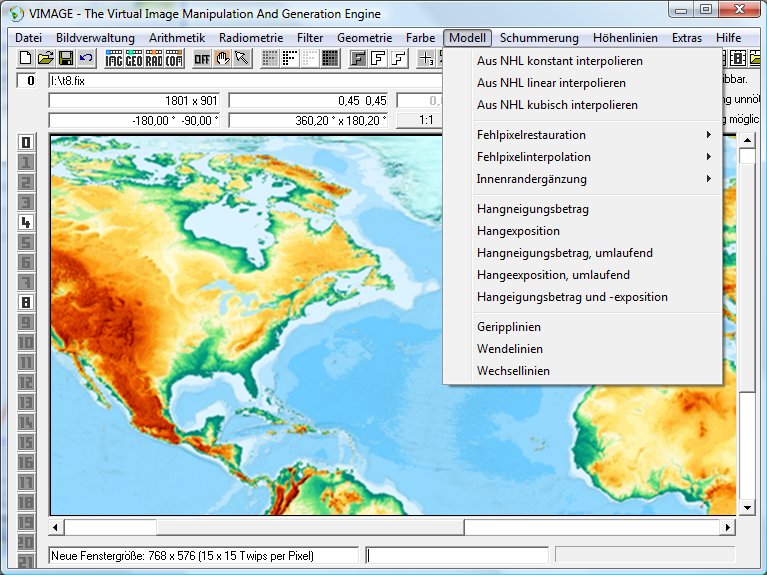Screen dimensions: 767x575
Task: Activate image slot 4 in the sidebar
Action: 26,222
